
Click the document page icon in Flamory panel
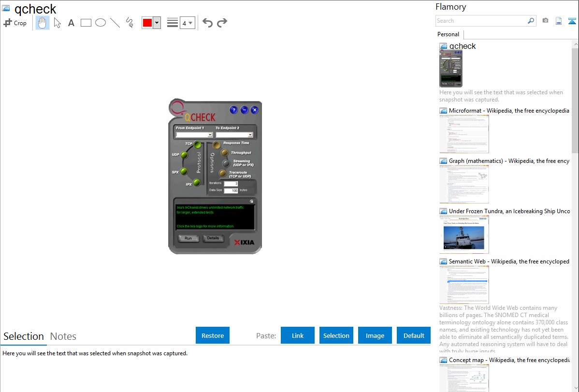[x=559, y=21]
